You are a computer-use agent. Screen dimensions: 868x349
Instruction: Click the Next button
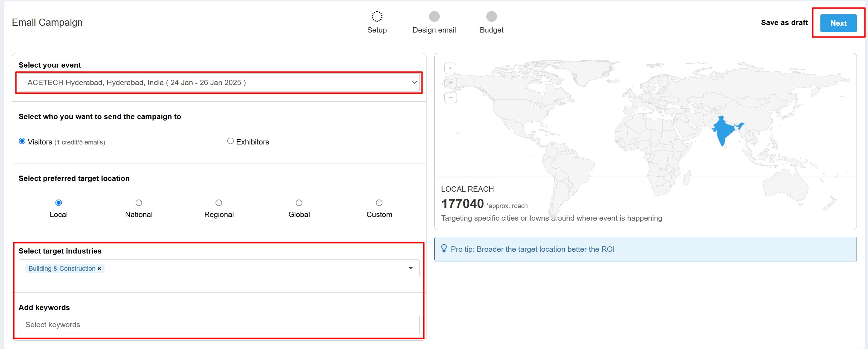838,23
